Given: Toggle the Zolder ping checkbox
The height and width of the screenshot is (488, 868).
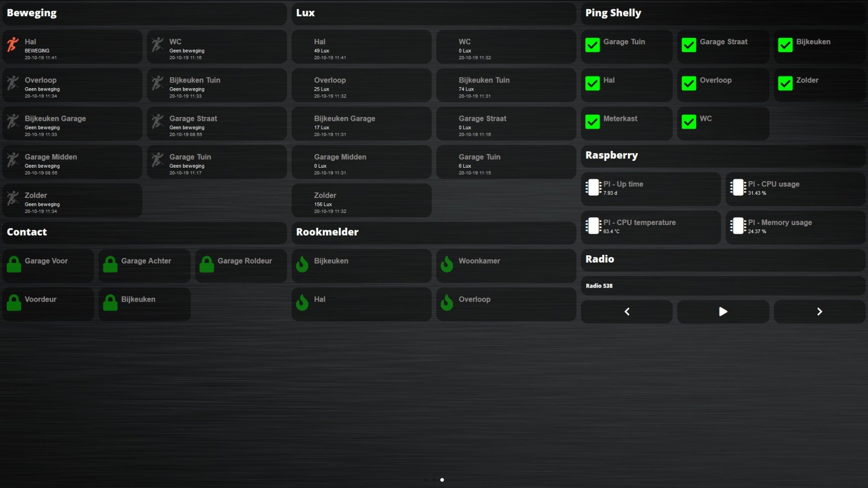Looking at the screenshot, I should click(x=785, y=83).
